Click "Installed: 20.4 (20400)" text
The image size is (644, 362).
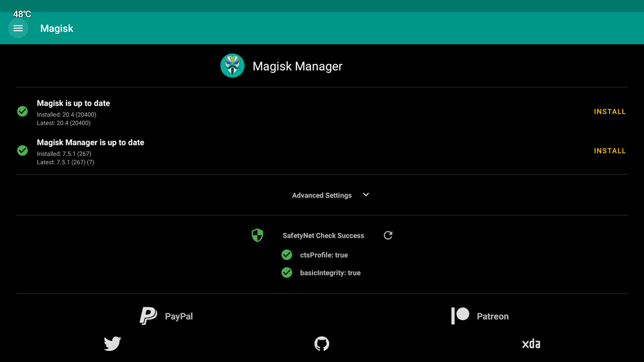pyautogui.click(x=66, y=115)
